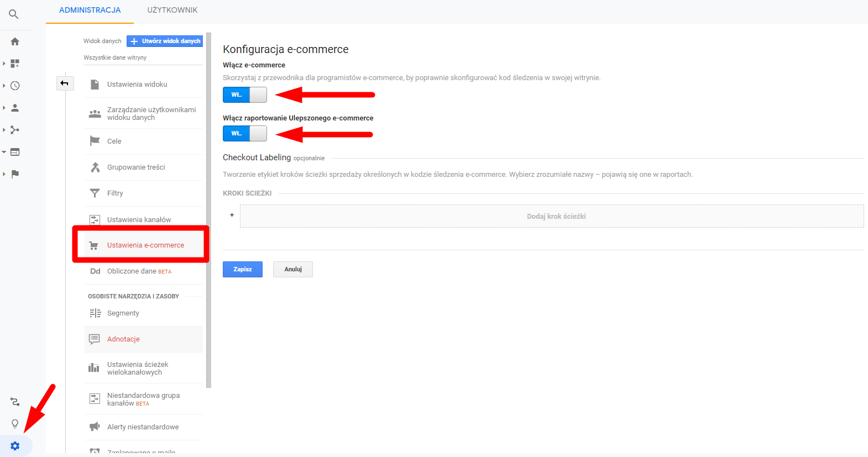Click the segments icon beside Segmenty

[x=95, y=313]
